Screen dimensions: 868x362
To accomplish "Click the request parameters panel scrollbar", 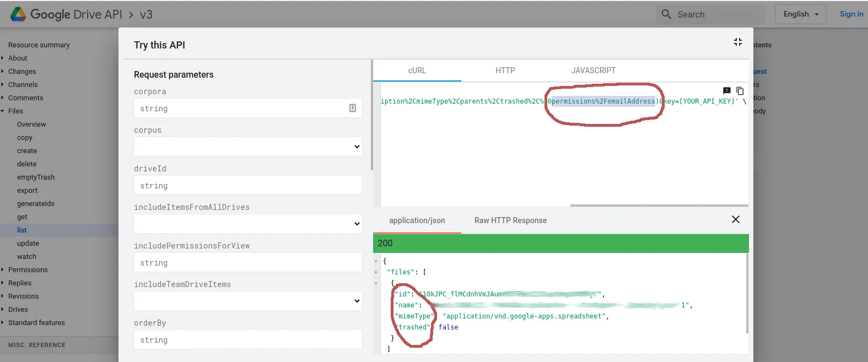I will [x=372, y=115].
